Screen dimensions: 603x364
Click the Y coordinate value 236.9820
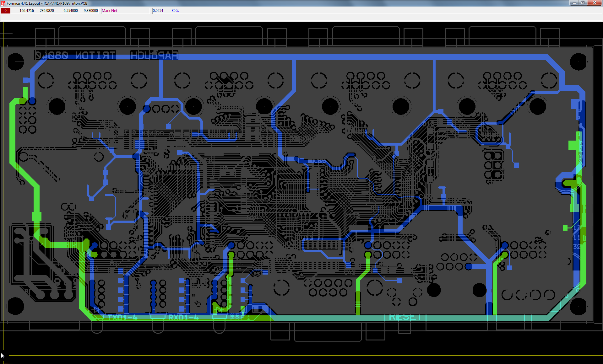(47, 11)
